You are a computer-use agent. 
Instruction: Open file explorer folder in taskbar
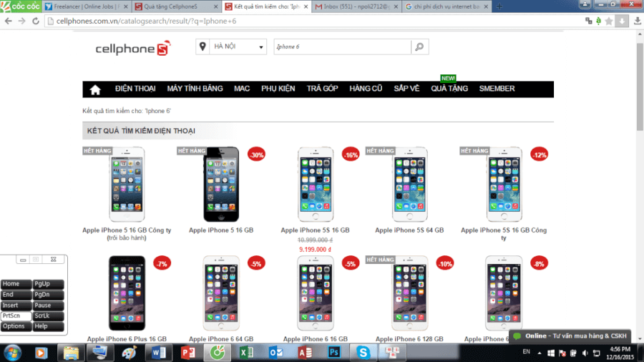[71, 353]
